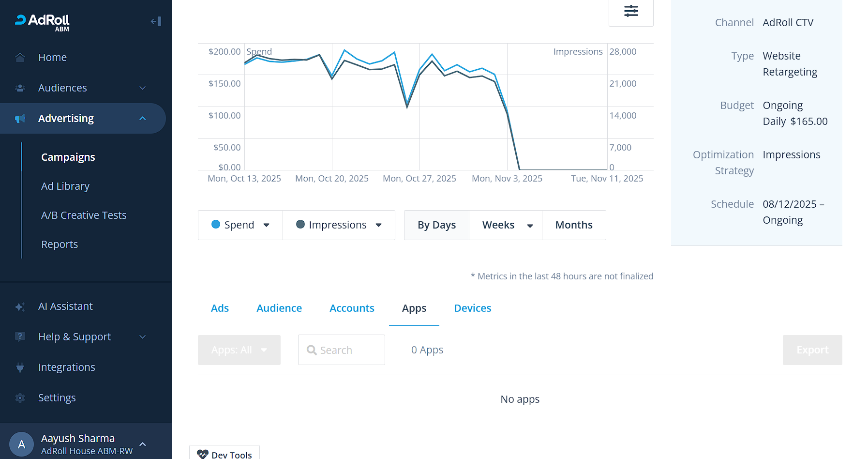Screen dimensions: 868x459
Task: Click the Integrations plug icon
Action: (20, 367)
